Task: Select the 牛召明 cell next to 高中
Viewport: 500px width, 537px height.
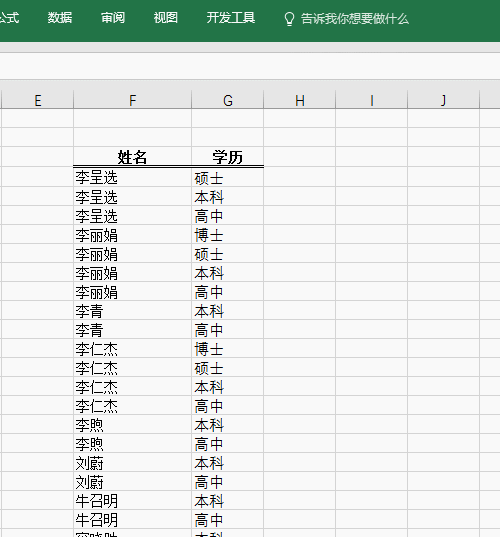Action: (x=133, y=520)
